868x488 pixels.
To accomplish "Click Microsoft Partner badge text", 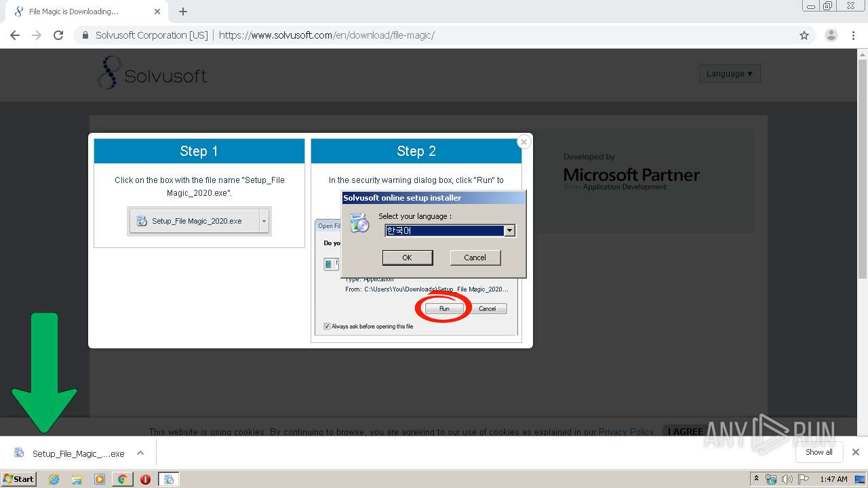I will coord(631,175).
